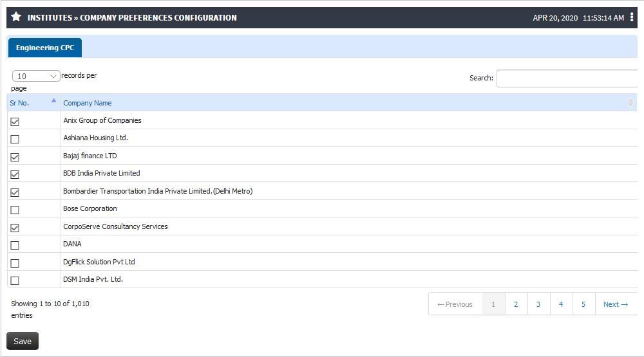Image resolution: width=644 pixels, height=357 pixels.
Task: Click Bose Corporation text
Action: [90, 208]
